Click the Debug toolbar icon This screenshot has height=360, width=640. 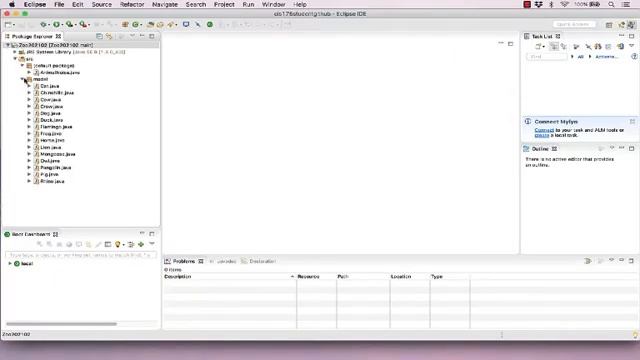coord(42,24)
